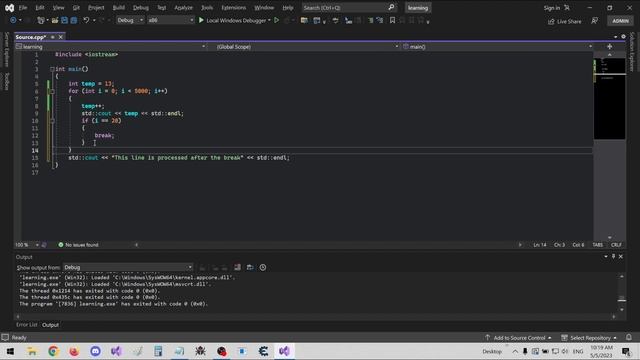Viewport: 640px width, 360px height.
Task: Click the Bookmark toolbar icon
Action: [x=392, y=20]
